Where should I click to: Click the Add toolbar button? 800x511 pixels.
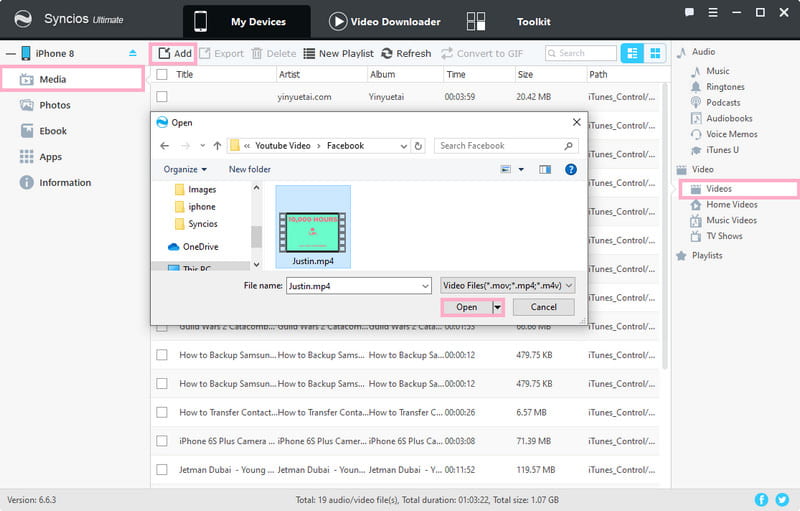174,54
